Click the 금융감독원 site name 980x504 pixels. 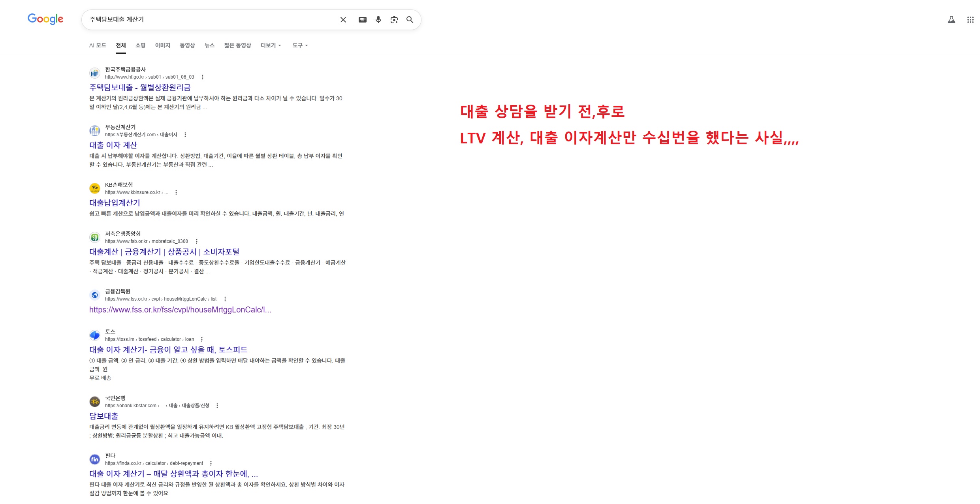118,291
